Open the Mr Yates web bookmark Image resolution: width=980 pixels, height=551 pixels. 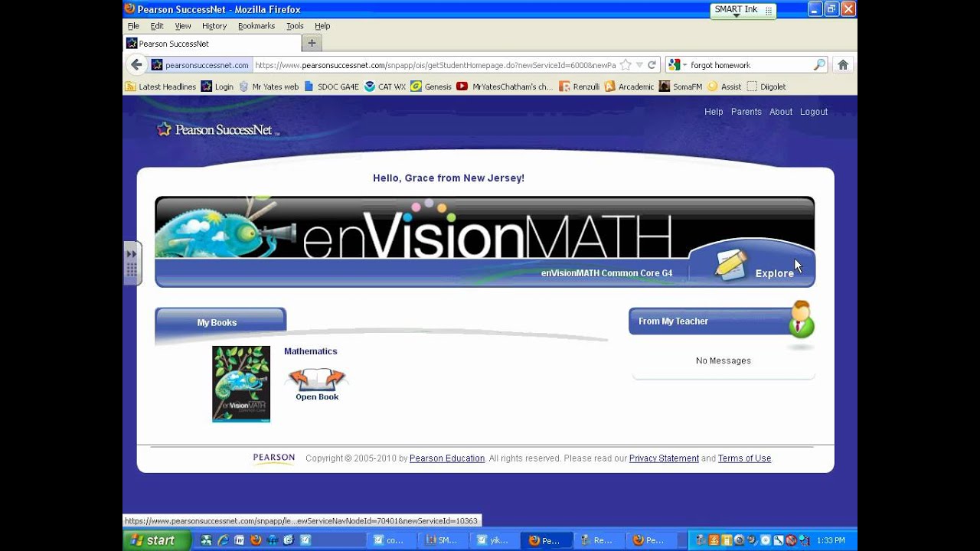pos(269,86)
